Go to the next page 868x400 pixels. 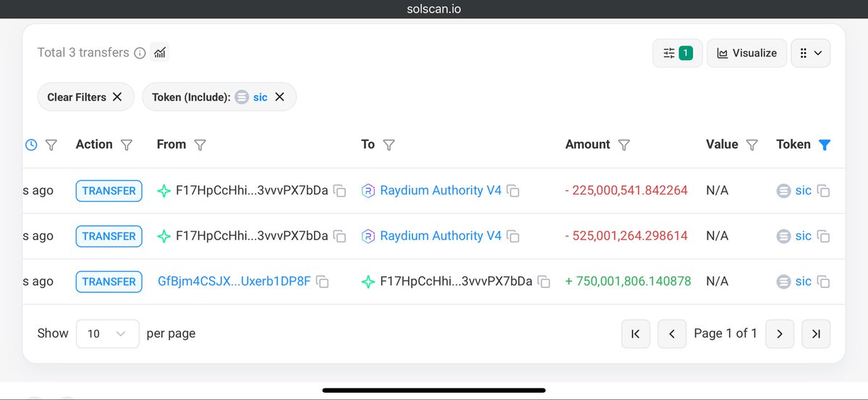(780, 333)
